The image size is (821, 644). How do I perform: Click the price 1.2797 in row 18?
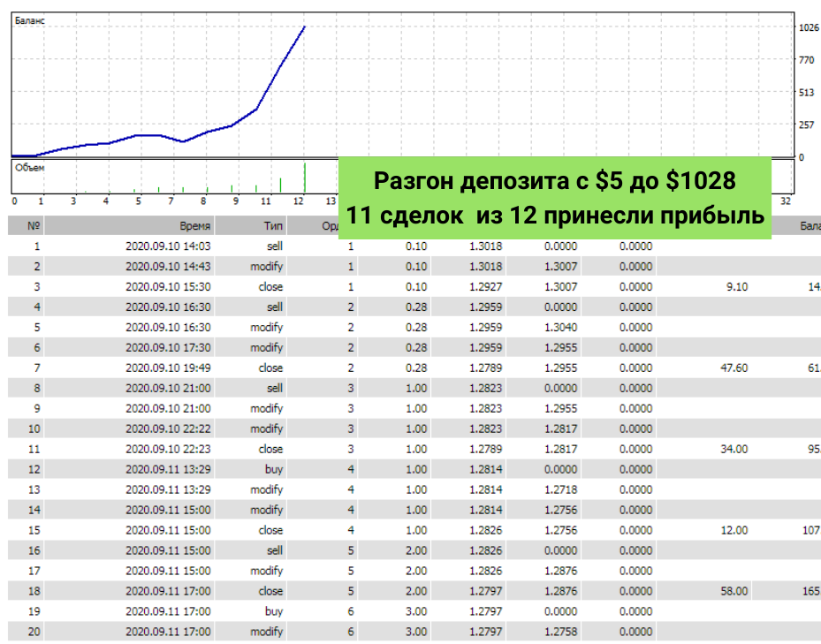click(x=486, y=591)
